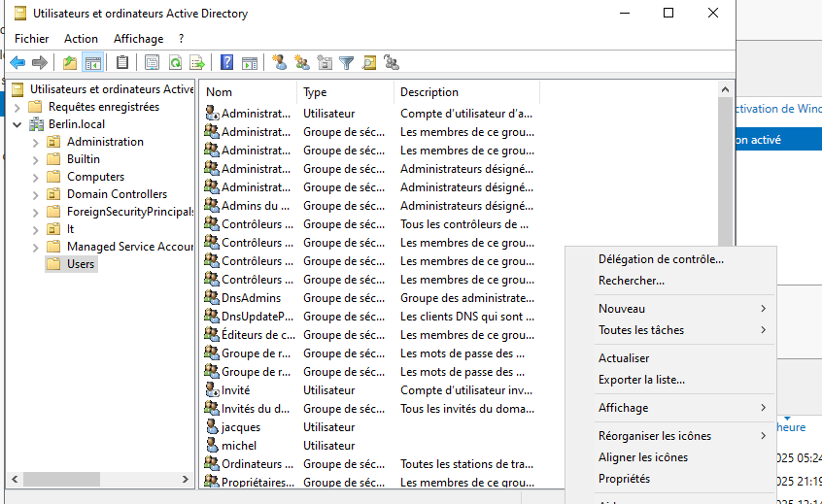Click Berlin.local domain icon in tree

coord(36,124)
